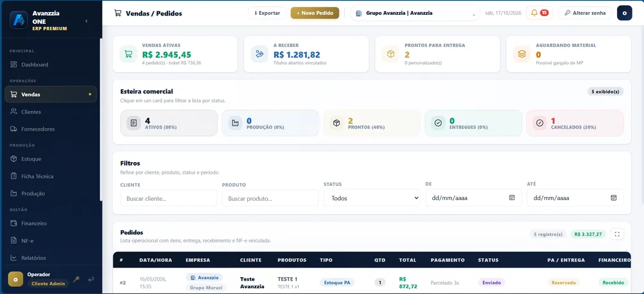This screenshot has width=644, height=294.
Task: Click the key icon next to Operador
Action: click(x=77, y=279)
